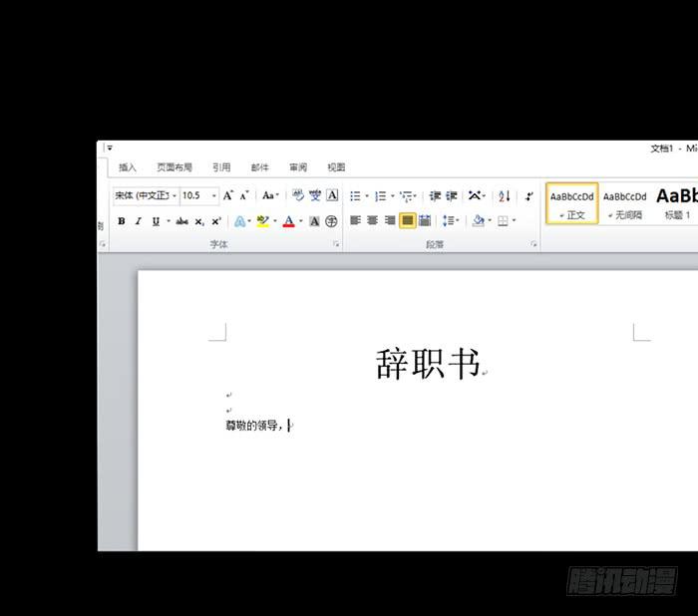
Task: Increase font size with grow font icon
Action: (x=228, y=196)
